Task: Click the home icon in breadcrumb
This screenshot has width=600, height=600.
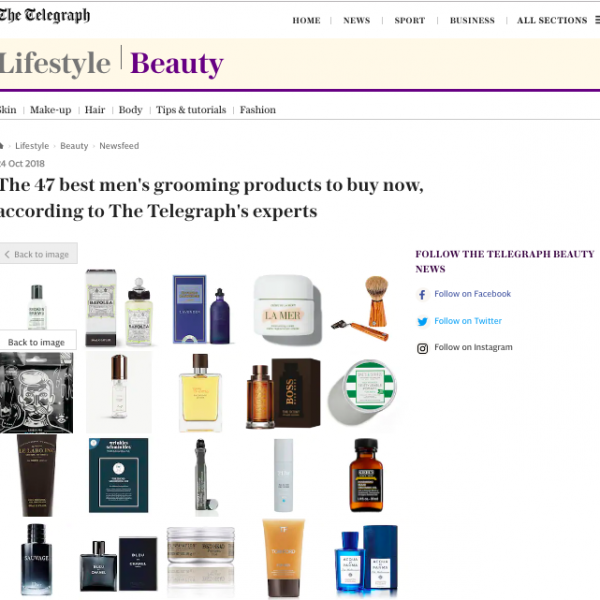Action: (1, 146)
